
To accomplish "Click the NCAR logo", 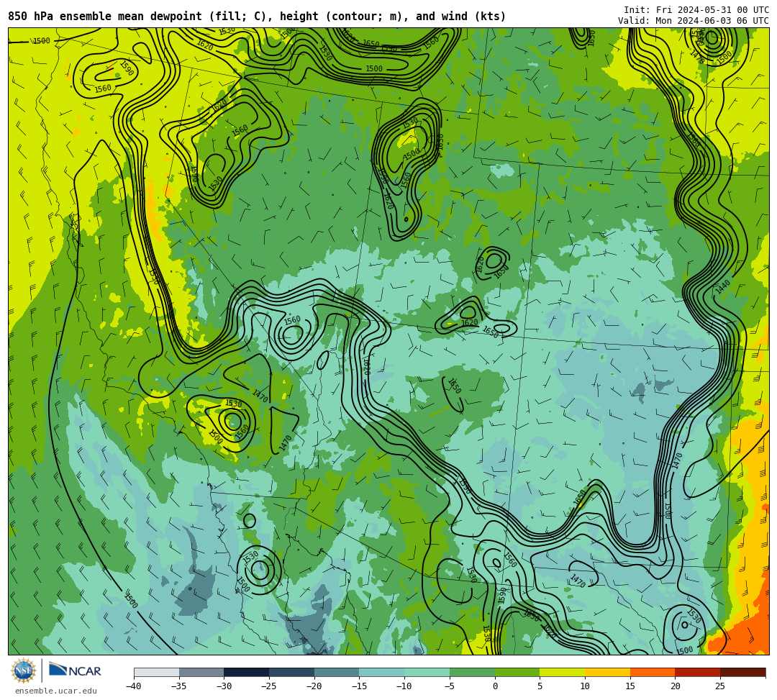I will 75,671.
